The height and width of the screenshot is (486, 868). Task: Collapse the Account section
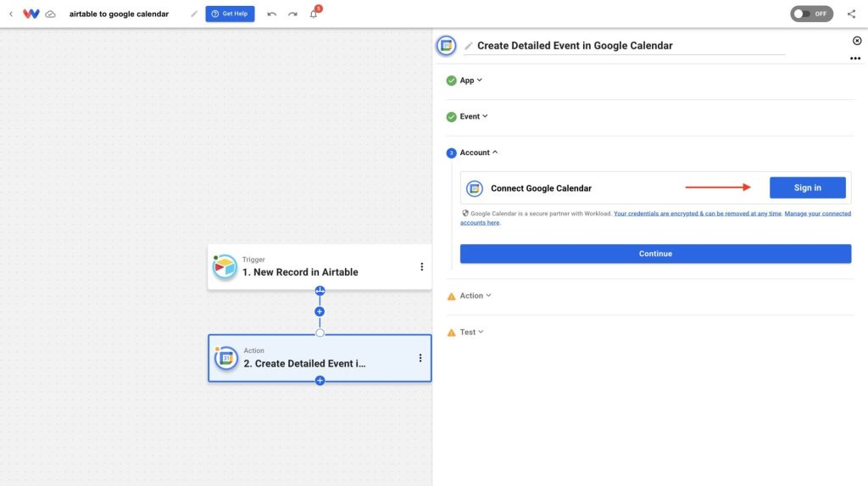coord(479,153)
